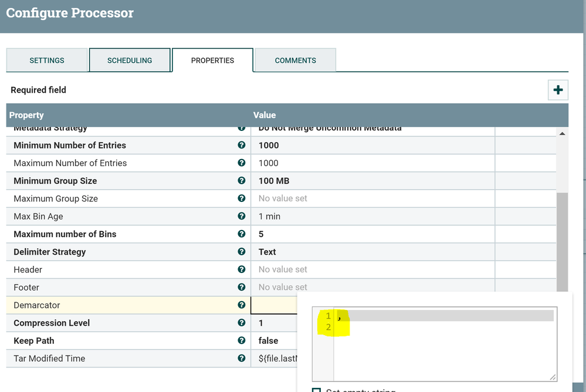Show help for Keep Path
This screenshot has height=392, width=586.
click(x=242, y=340)
